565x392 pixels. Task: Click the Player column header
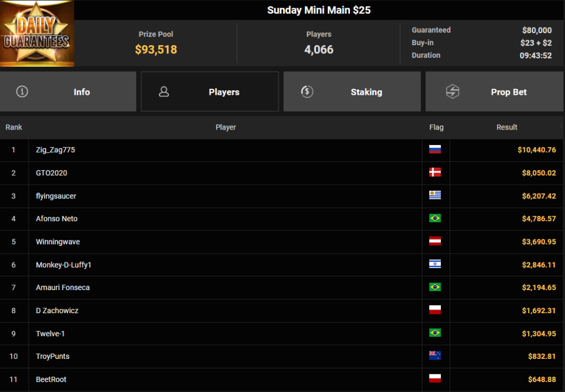click(226, 127)
